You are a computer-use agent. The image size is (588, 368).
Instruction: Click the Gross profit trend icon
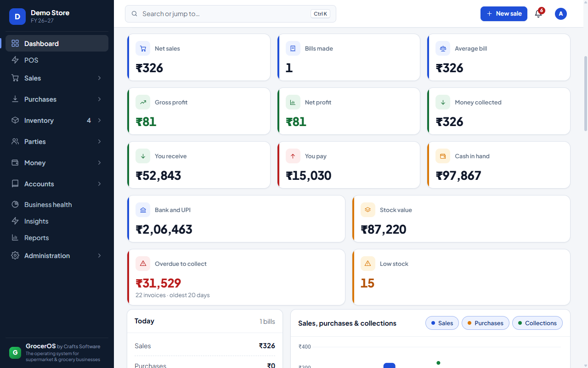[x=143, y=102]
